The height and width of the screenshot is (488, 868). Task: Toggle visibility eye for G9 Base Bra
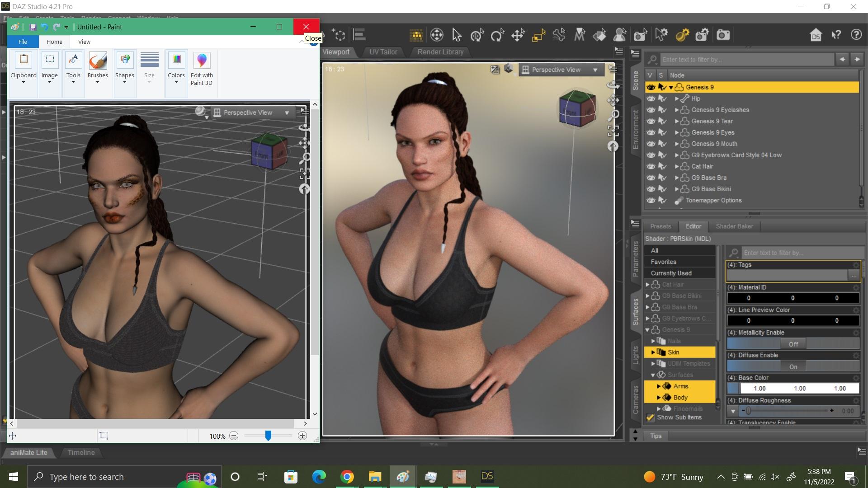click(651, 178)
